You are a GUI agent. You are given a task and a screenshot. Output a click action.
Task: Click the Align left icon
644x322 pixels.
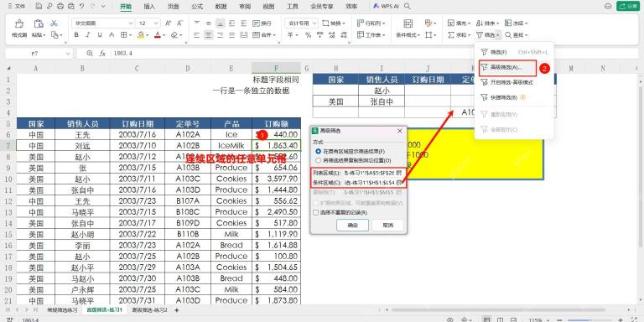coord(197,35)
